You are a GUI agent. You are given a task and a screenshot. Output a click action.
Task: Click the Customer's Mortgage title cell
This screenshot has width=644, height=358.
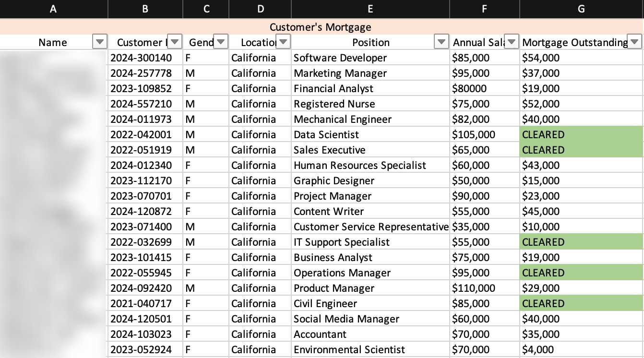click(x=321, y=27)
